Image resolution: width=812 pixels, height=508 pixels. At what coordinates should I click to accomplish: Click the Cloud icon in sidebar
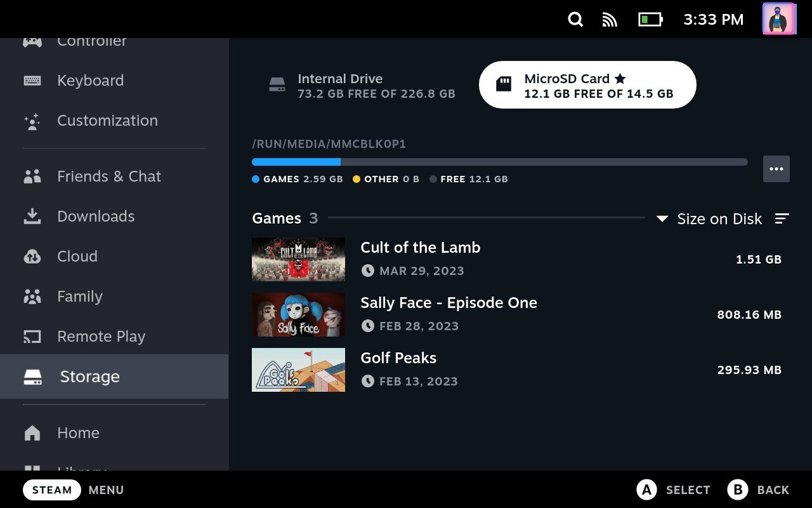32,257
